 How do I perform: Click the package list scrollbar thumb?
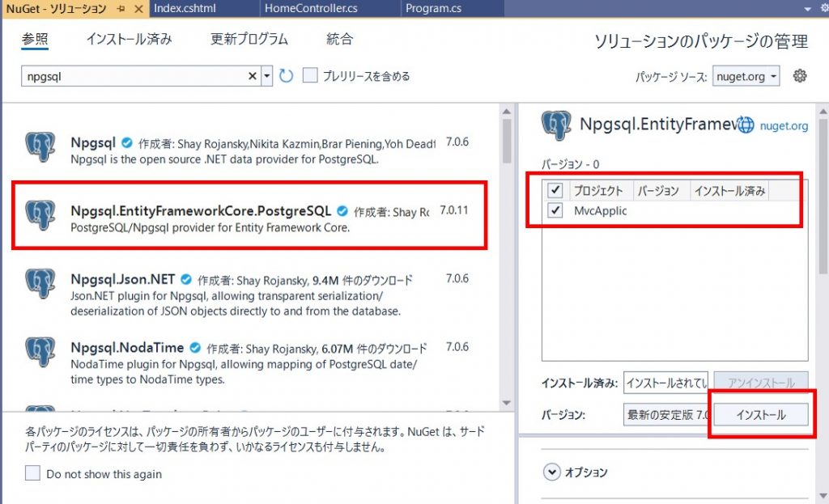[507, 141]
